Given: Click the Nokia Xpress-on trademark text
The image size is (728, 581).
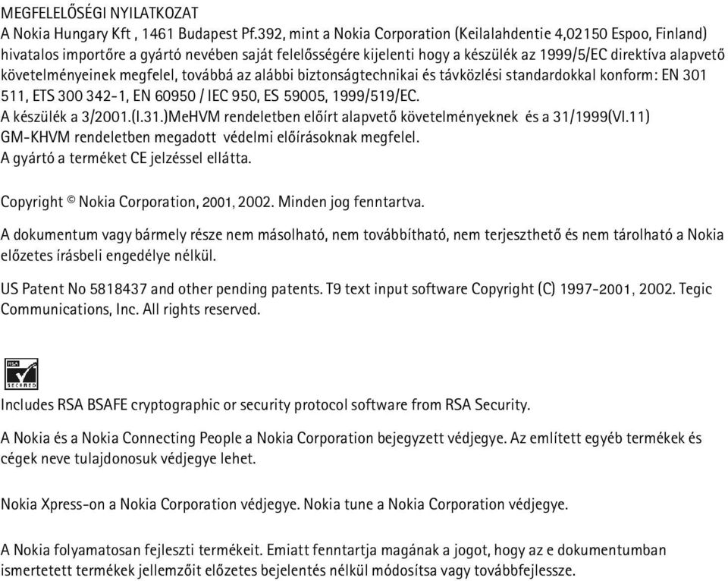Looking at the screenshot, I should coord(53,504).
